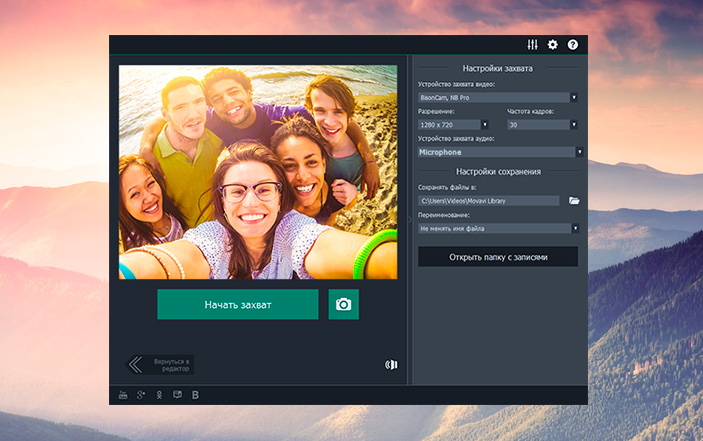Click Открыть папку с записями button
The width and height of the screenshot is (703, 441).
coord(498,257)
